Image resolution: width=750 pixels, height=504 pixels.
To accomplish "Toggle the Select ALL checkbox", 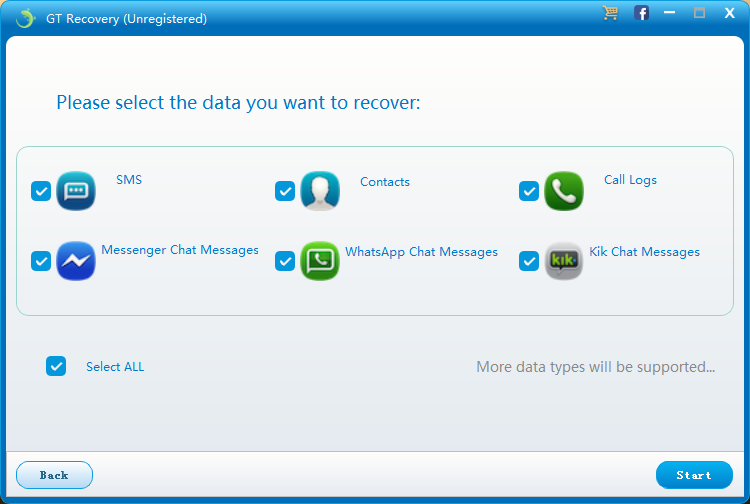I will 56,366.
